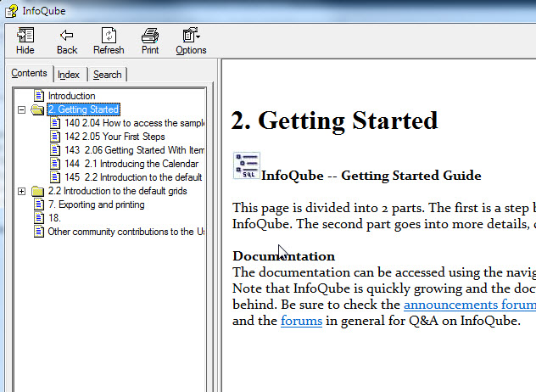Click the SQL list image in the guide
The width and height of the screenshot is (536, 392).
pyautogui.click(x=247, y=165)
